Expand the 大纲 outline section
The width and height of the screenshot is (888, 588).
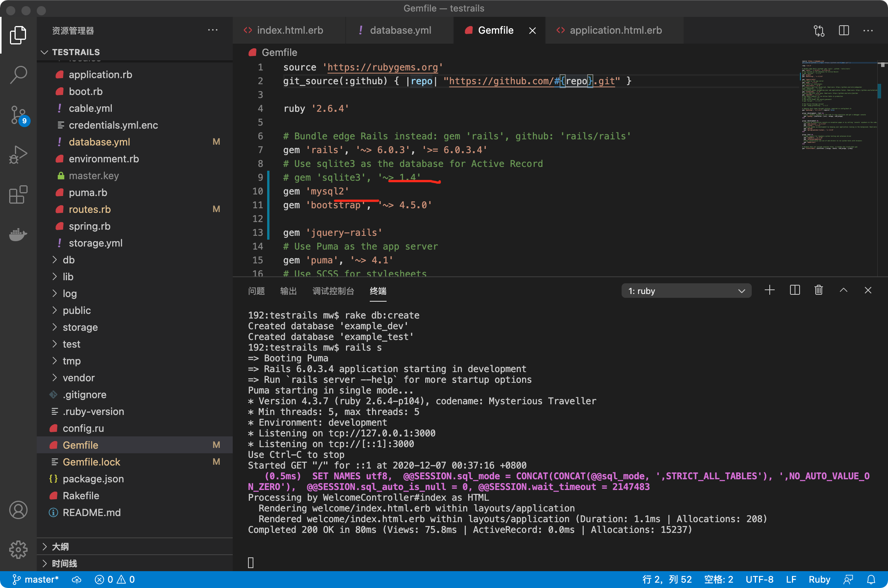tap(60, 547)
